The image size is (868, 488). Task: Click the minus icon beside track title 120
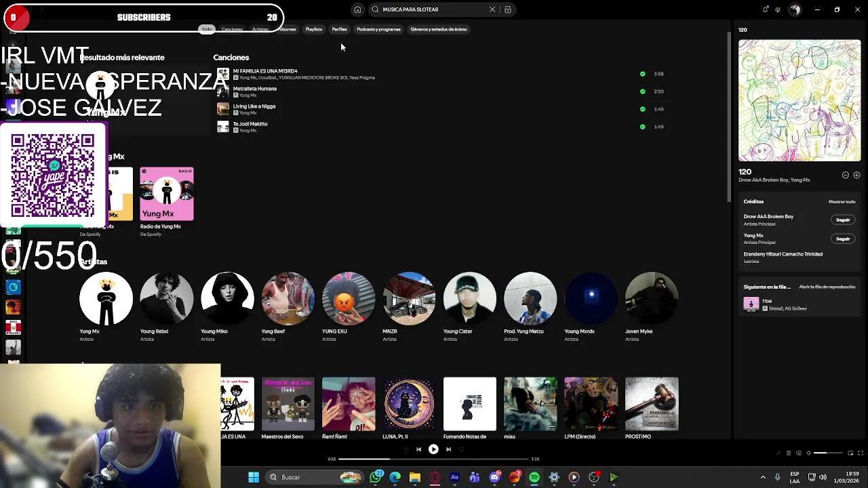click(x=846, y=175)
